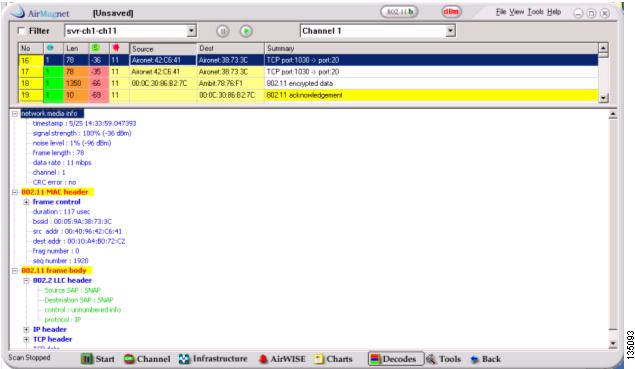Click the dest addr line
The image size is (635, 369).
pyautogui.click(x=79, y=241)
